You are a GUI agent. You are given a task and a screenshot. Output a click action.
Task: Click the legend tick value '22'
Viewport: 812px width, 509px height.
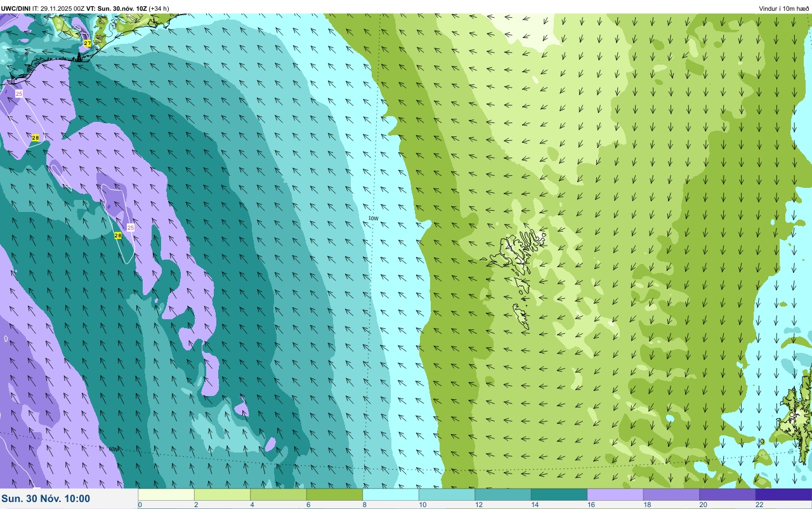click(x=759, y=505)
